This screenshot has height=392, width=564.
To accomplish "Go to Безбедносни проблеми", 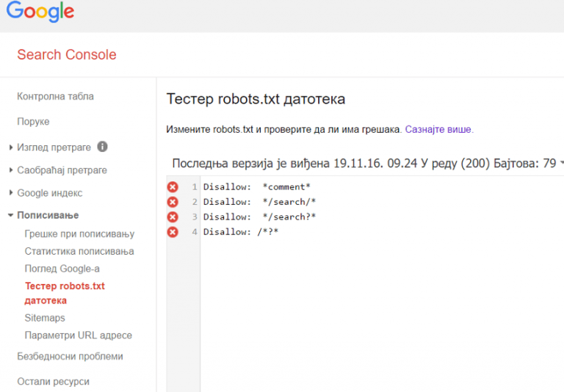I will (x=70, y=356).
